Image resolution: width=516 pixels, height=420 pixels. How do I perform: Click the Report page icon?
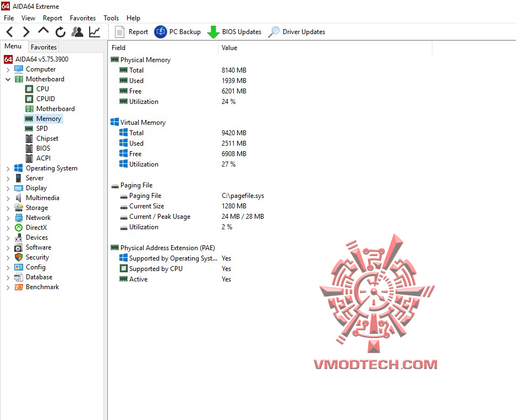[x=119, y=32]
